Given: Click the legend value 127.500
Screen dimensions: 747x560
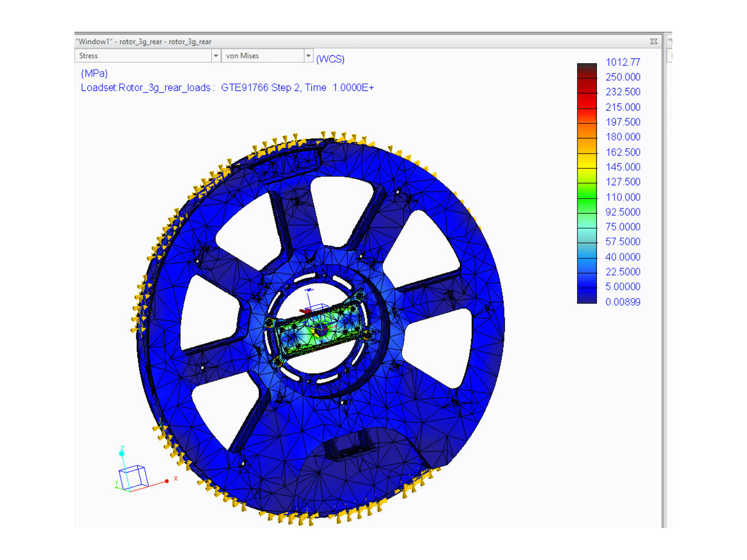Looking at the screenshot, I should coord(622,182).
